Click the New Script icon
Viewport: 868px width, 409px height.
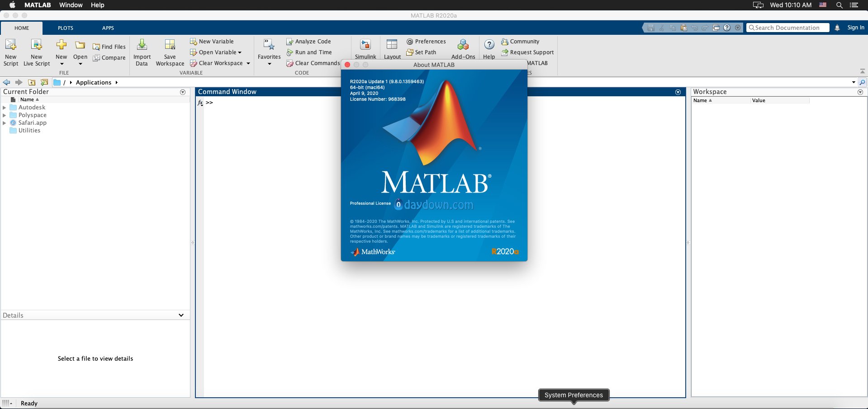click(x=10, y=45)
